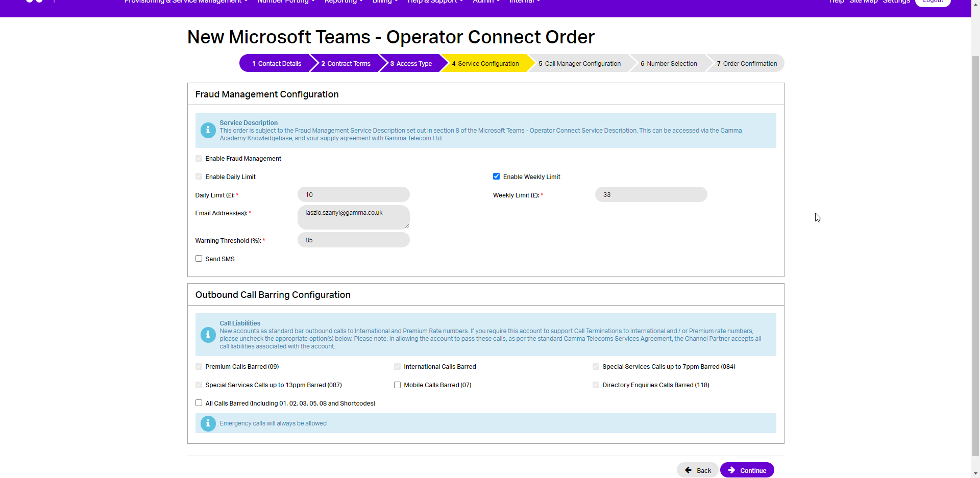
Task: Go to step 3 Access Type
Action: (x=411, y=63)
